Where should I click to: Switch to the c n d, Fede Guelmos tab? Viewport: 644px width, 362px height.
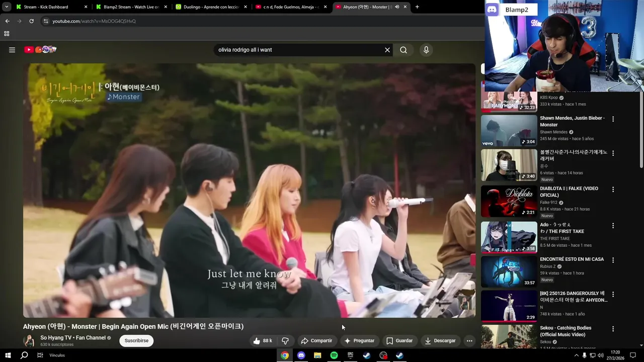[291, 7]
